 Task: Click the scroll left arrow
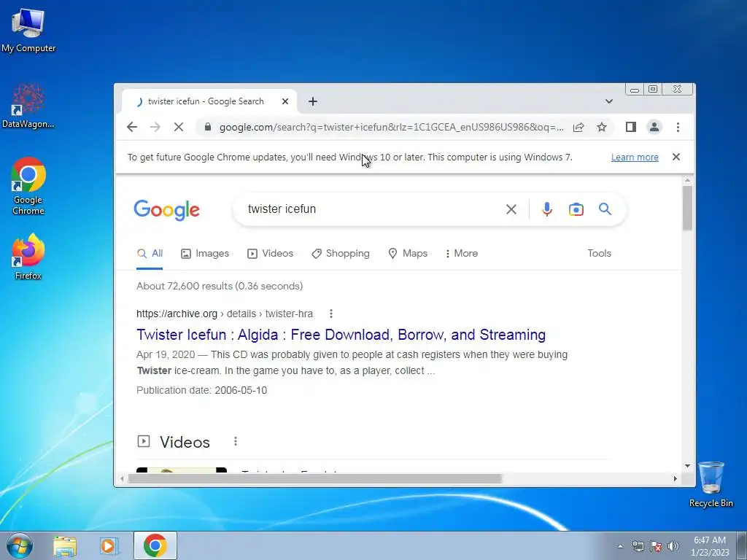pyautogui.click(x=122, y=478)
